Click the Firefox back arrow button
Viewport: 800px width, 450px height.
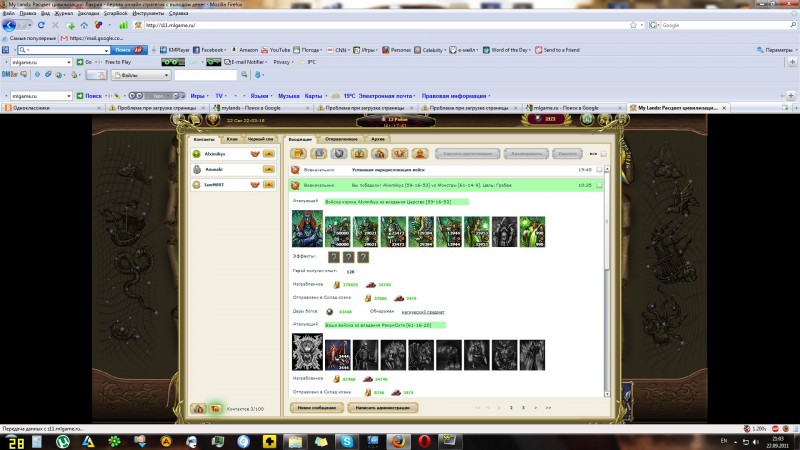(x=9, y=25)
